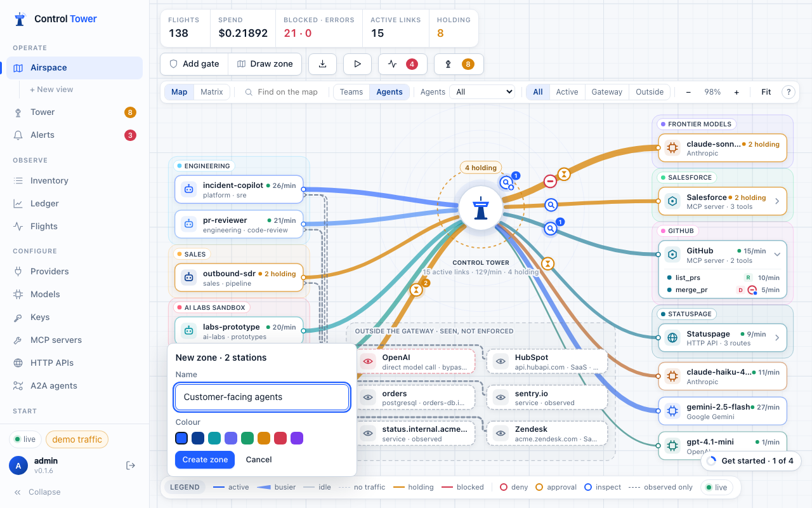The height and width of the screenshot is (508, 812).
Task: Group the map by Teams
Action: (x=351, y=92)
